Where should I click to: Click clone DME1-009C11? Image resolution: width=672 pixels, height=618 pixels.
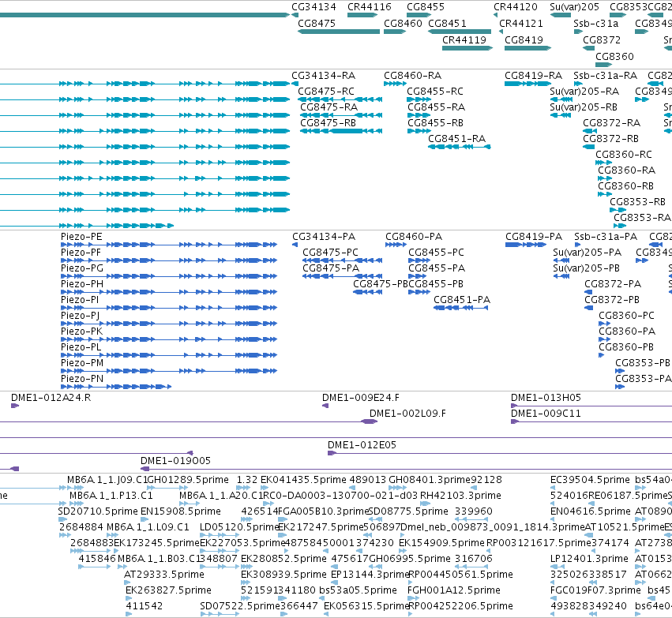tap(546, 414)
